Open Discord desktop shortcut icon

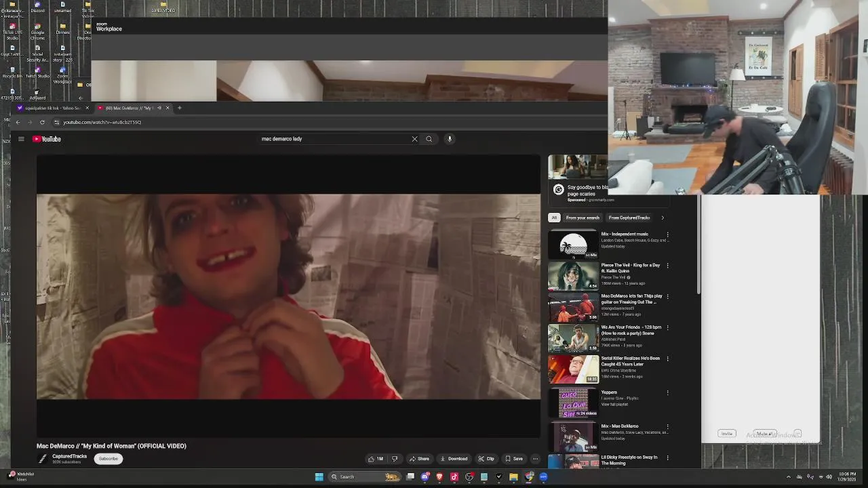pos(37,7)
